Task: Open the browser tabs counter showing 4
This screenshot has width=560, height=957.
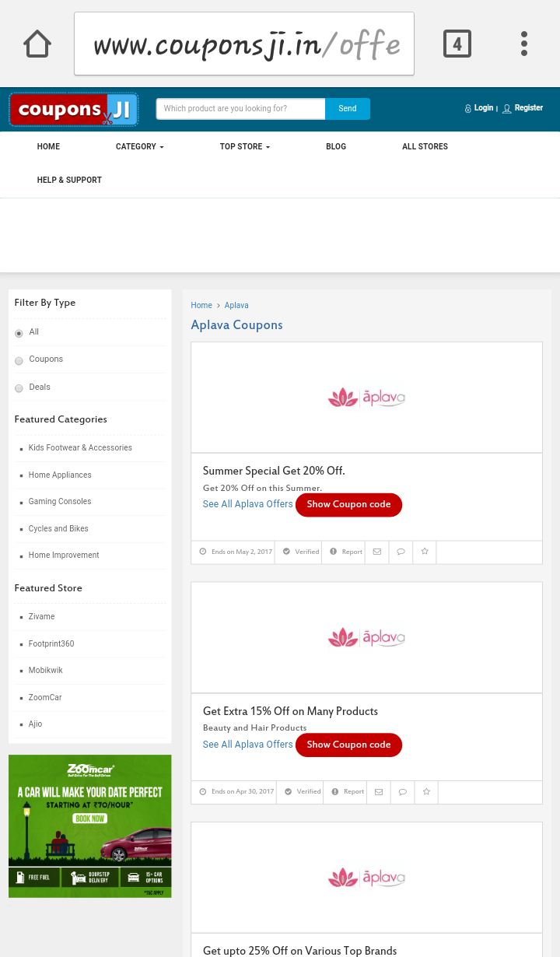Action: tap(457, 44)
